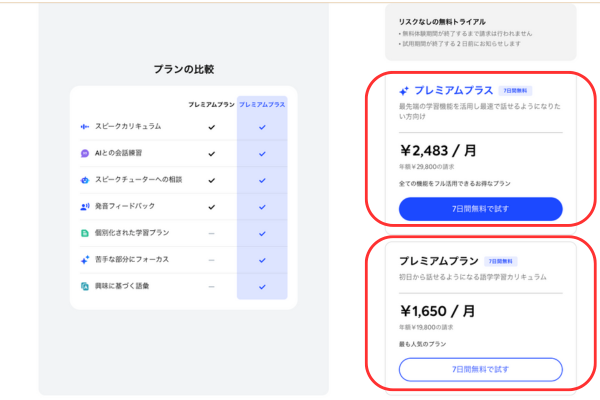The width and height of the screenshot is (600, 400).
Task: Click the プランの比較 heading
Action: 183,69
